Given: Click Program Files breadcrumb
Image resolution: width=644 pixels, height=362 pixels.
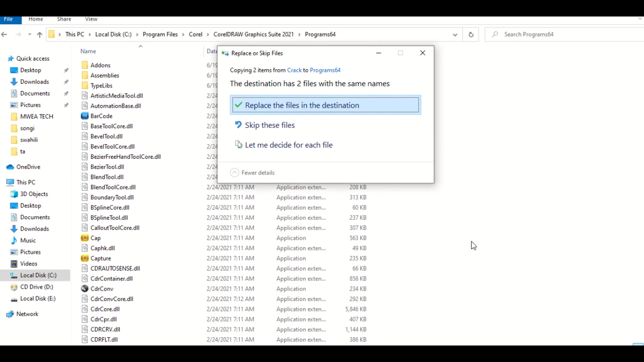Looking at the screenshot, I should click(160, 34).
